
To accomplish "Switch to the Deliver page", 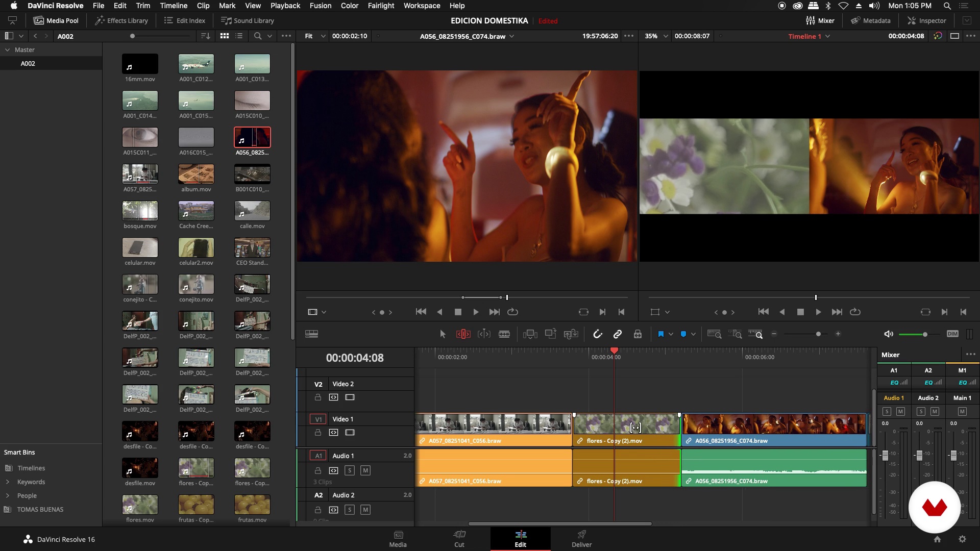I will pos(581,538).
